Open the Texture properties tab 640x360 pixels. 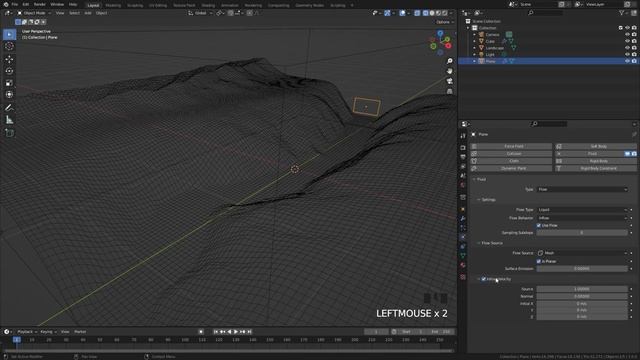click(463, 277)
